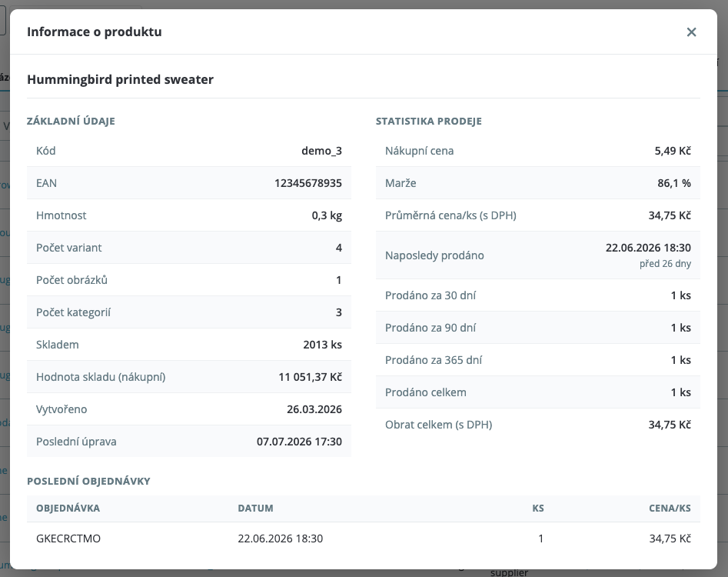Click the STATISTIKA PRODEJE section heading
The image size is (728, 577).
pyautogui.click(x=428, y=122)
